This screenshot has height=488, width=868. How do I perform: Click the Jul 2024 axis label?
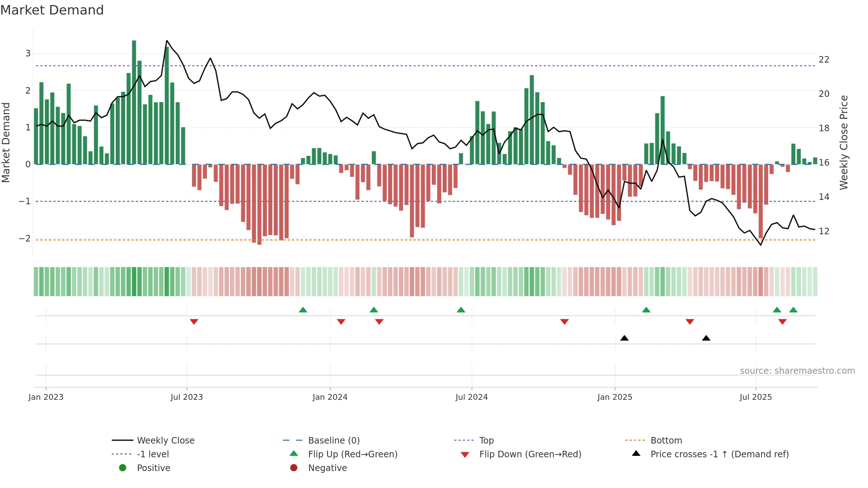coord(472,397)
